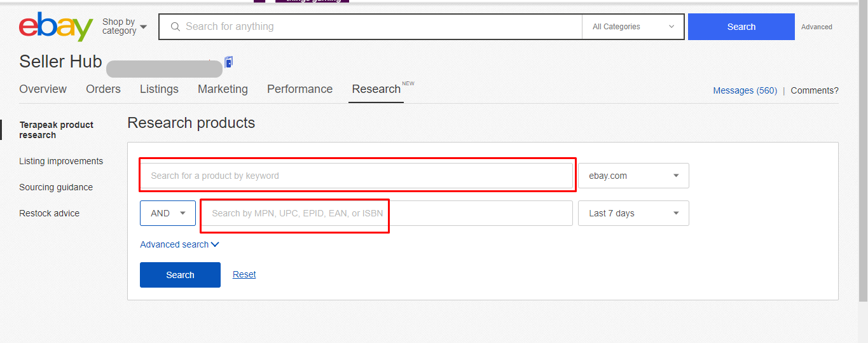Switch to the Marketing tab

click(x=223, y=89)
